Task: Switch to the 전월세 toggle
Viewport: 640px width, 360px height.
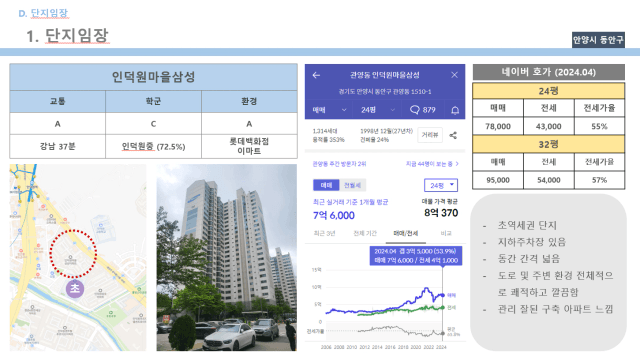Action: (353, 185)
